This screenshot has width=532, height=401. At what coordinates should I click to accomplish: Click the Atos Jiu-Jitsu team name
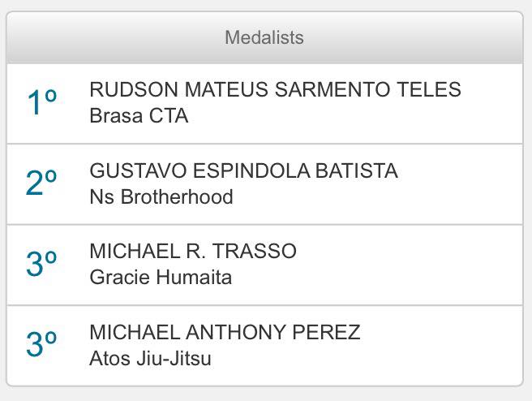coord(150,359)
